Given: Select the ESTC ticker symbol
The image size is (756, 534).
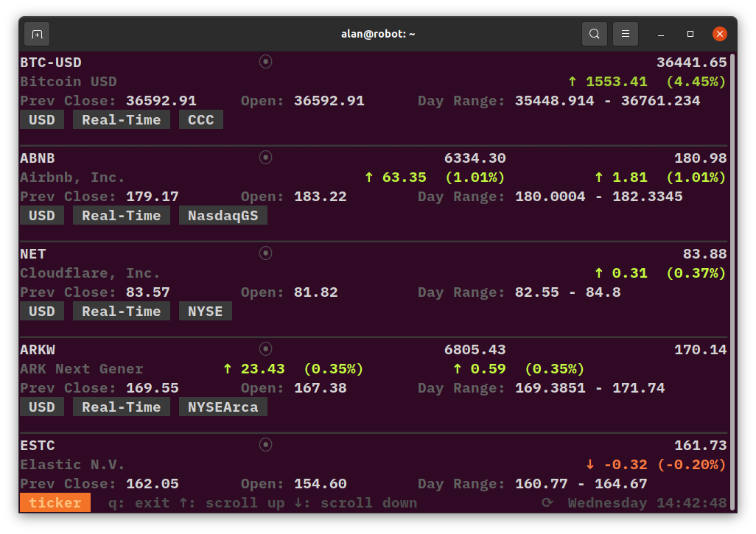Looking at the screenshot, I should [x=38, y=446].
